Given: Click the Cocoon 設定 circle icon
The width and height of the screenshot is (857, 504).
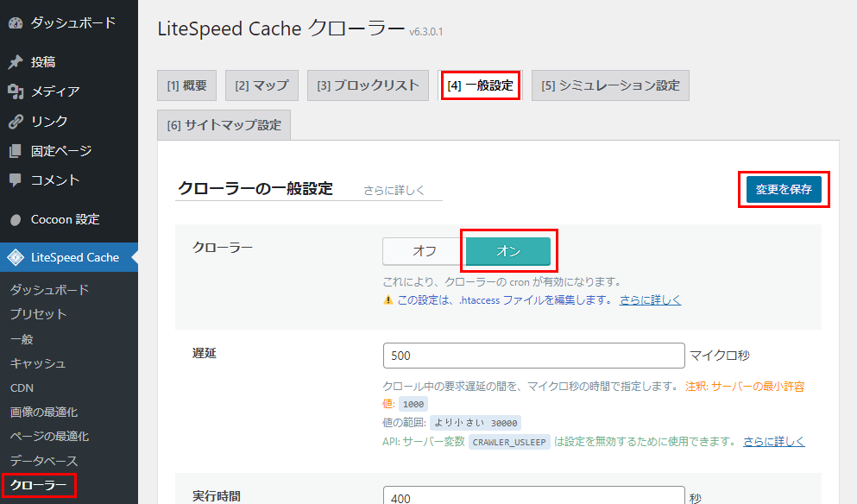Looking at the screenshot, I should point(16,219).
